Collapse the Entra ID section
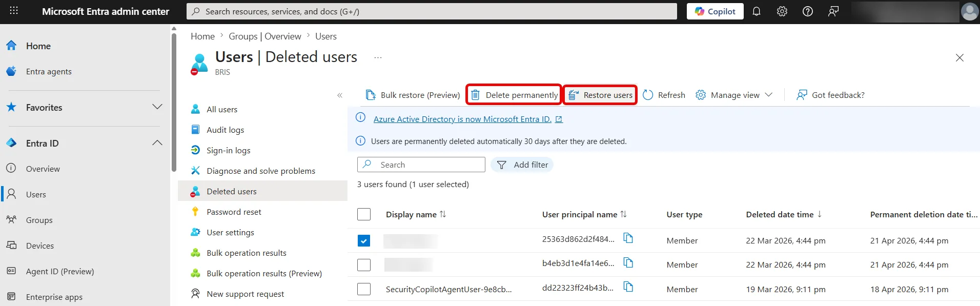 click(157, 143)
